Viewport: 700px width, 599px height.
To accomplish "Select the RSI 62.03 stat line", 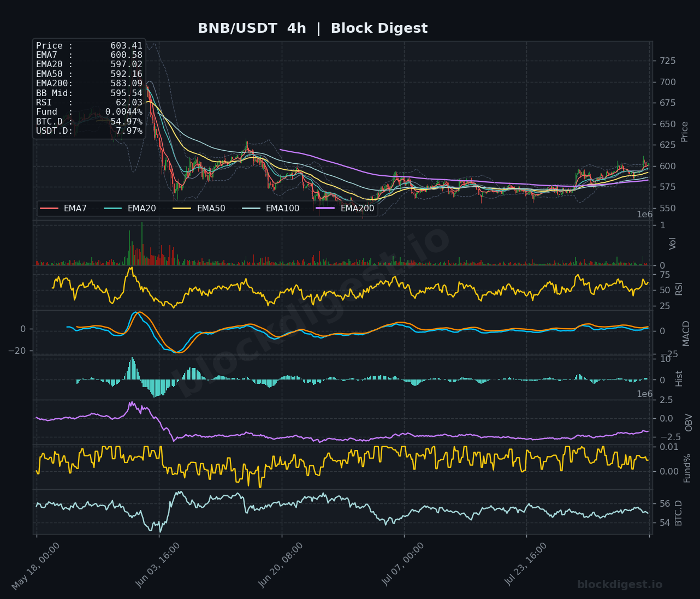I will pyautogui.click(x=89, y=103).
